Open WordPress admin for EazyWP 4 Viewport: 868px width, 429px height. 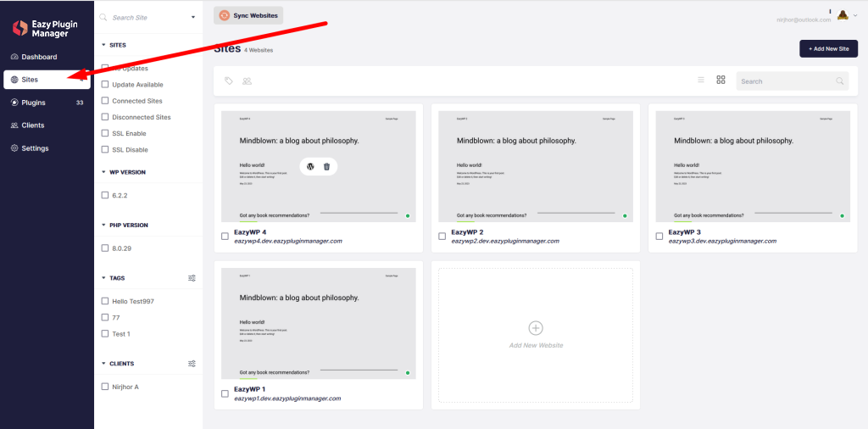(x=310, y=167)
